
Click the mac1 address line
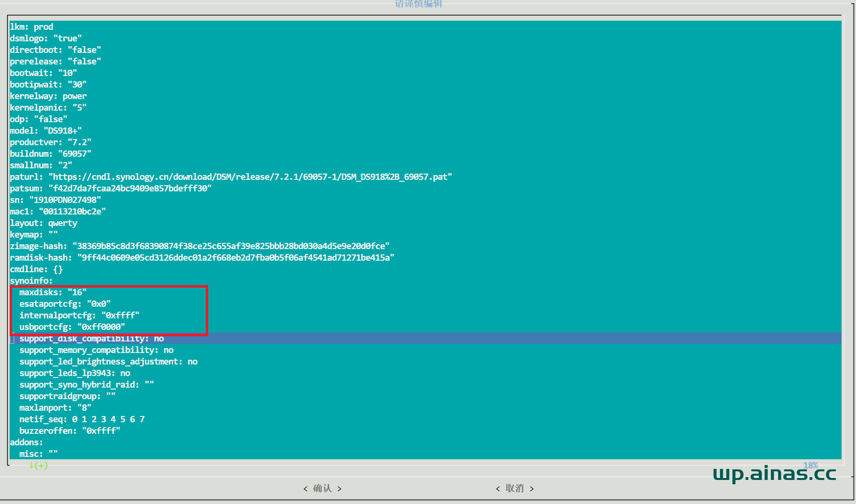tap(58, 212)
